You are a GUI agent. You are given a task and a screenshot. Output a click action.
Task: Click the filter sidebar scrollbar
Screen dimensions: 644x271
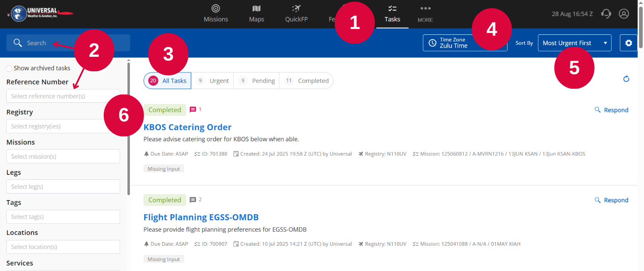129,128
